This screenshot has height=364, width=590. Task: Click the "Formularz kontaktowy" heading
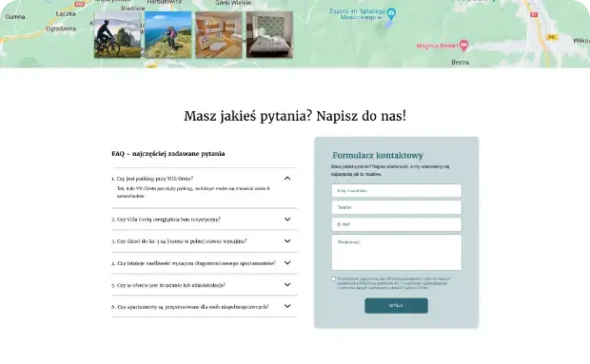pos(378,155)
